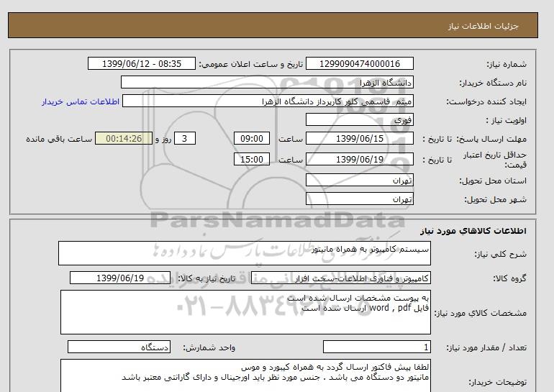Click the need number field 1299090474000016
The height and width of the screenshot is (392, 554).
[359, 63]
